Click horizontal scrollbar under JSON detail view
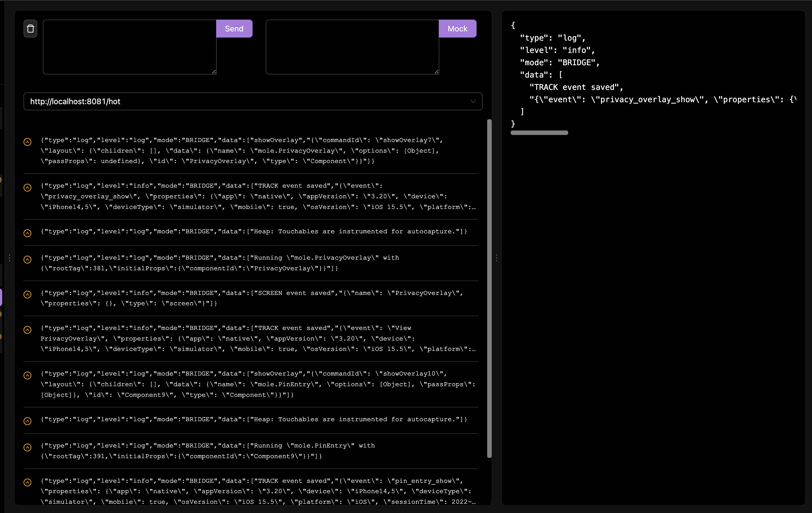This screenshot has height=513, width=812. (539, 133)
